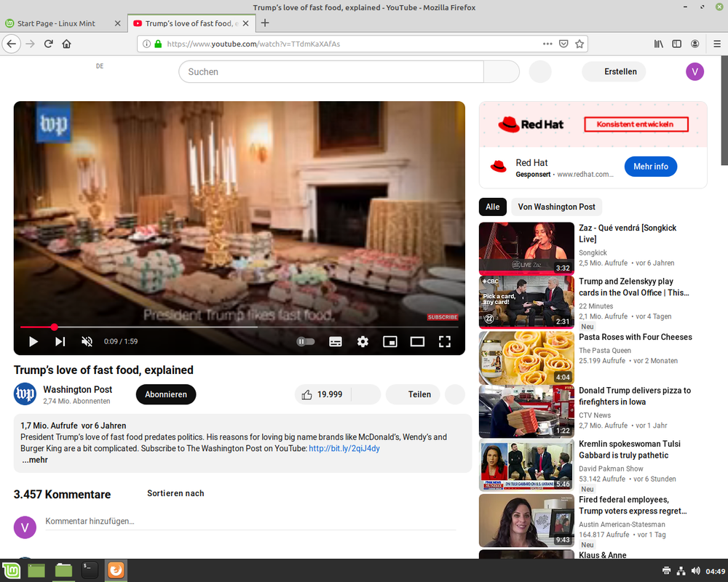Viewport: 728px width, 582px height.
Task: Click the red SUBSCRIBE overlay in video
Action: (443, 317)
